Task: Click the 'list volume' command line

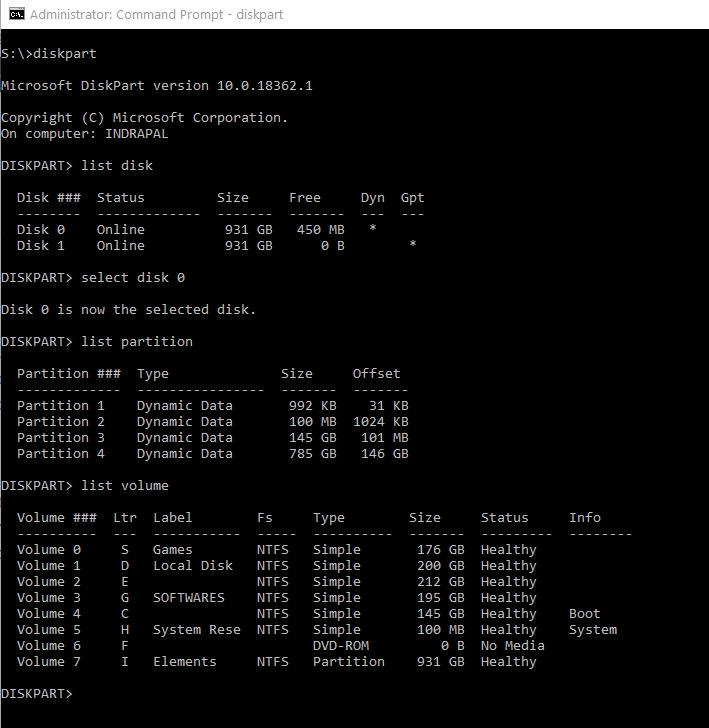Action: click(x=85, y=486)
